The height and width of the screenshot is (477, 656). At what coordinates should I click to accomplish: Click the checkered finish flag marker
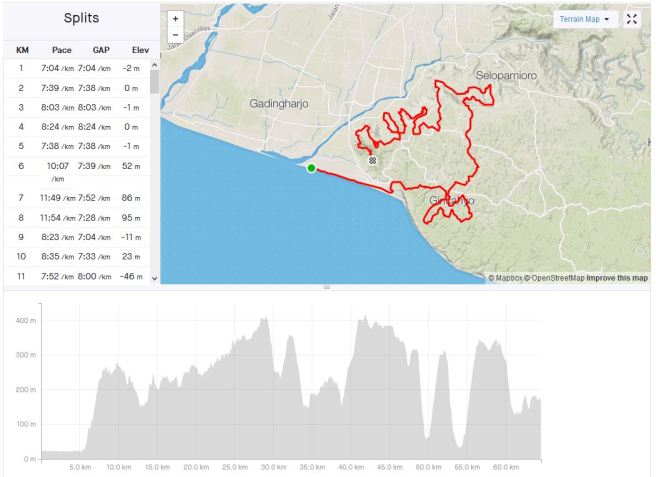click(x=372, y=160)
